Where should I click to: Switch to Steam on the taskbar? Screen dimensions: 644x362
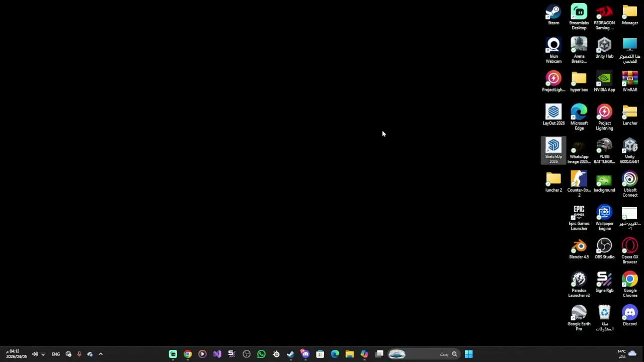coord(290,354)
